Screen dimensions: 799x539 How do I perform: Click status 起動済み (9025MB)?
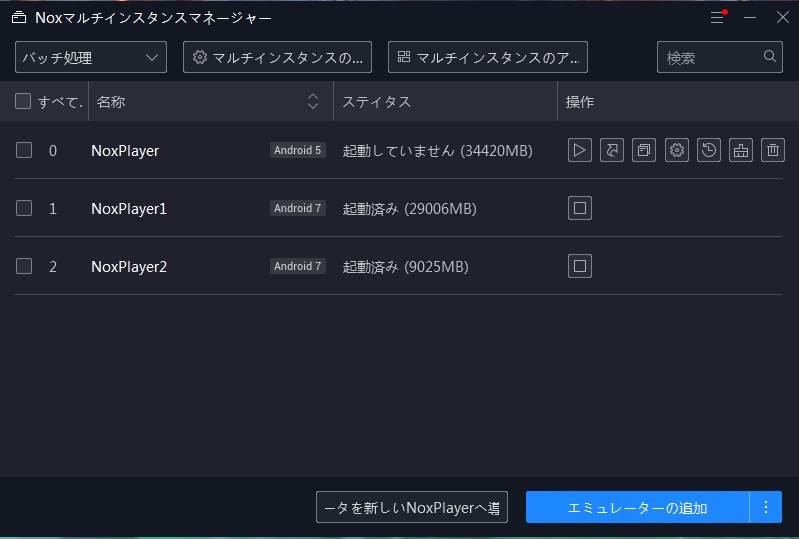tap(405, 267)
